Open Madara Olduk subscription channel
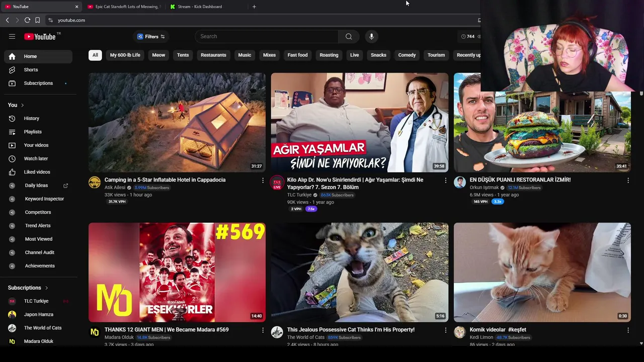The height and width of the screenshot is (362, 644). (38, 341)
